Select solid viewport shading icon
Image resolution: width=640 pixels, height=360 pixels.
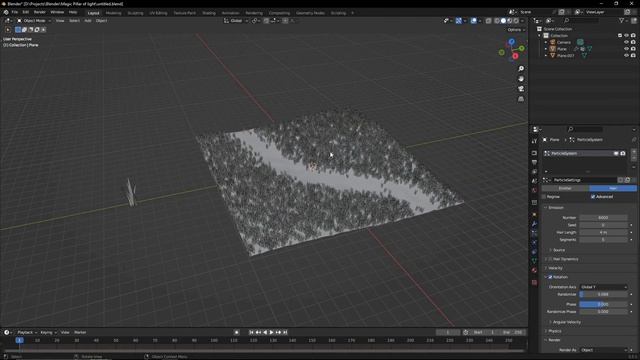pyautogui.click(x=503, y=21)
